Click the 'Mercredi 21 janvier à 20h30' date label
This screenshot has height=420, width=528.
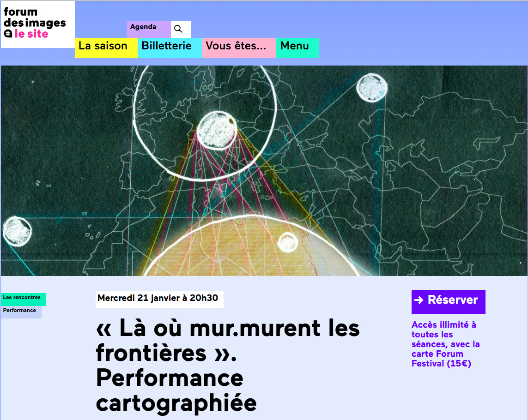coord(159,298)
